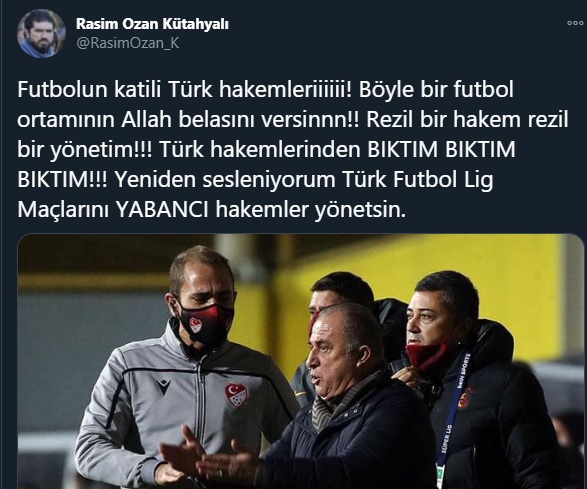587x489 pixels.
Task: Click the crest on the black face mask
Action: coord(195,325)
